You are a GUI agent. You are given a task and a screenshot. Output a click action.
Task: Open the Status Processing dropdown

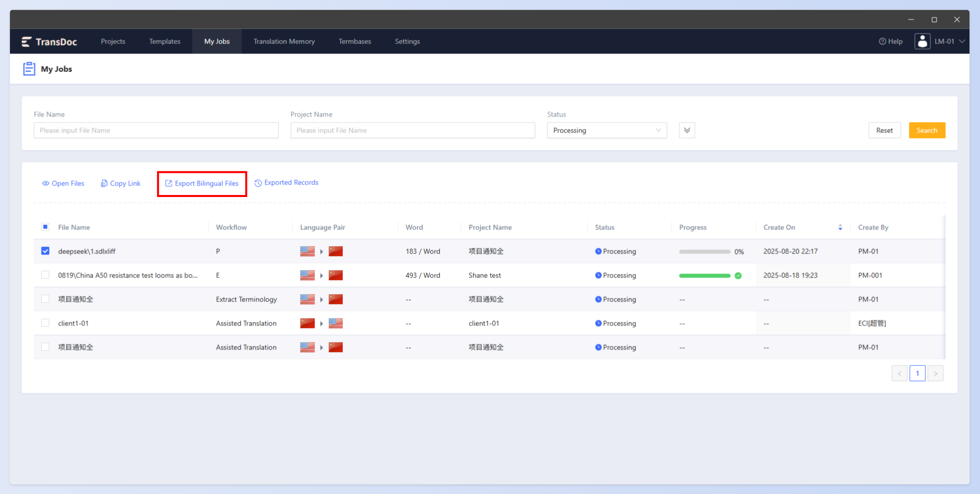[x=607, y=130]
